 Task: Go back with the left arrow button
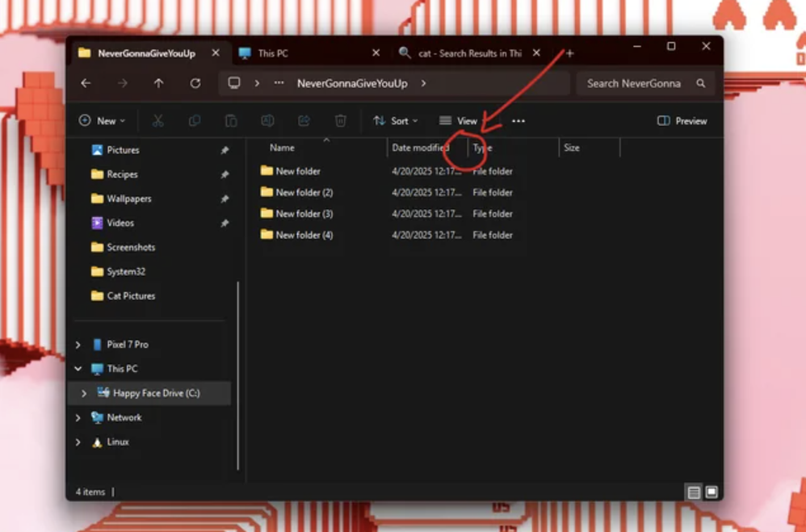point(86,83)
